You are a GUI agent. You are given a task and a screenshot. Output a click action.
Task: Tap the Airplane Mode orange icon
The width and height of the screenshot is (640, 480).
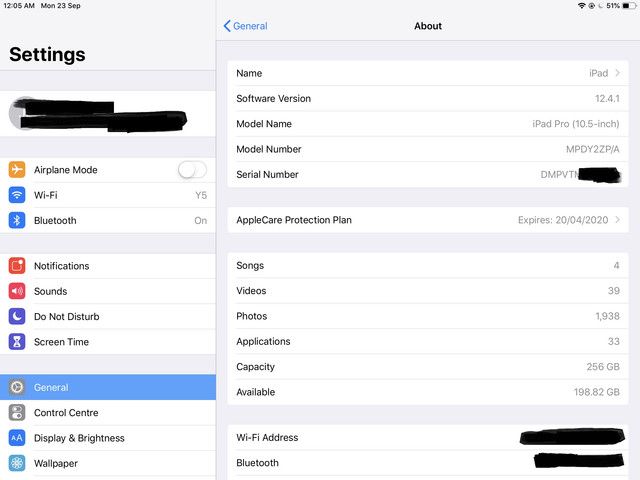(17, 169)
